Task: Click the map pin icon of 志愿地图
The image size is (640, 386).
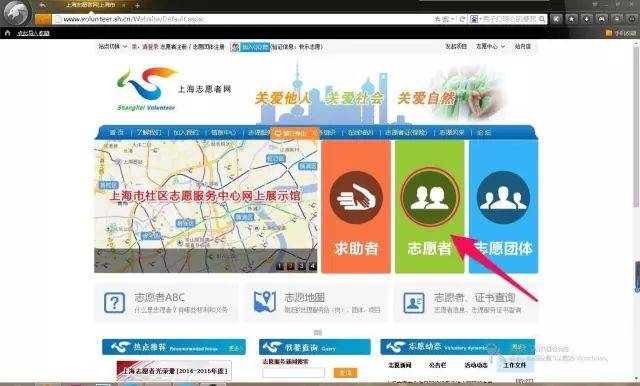Action: [x=264, y=302]
